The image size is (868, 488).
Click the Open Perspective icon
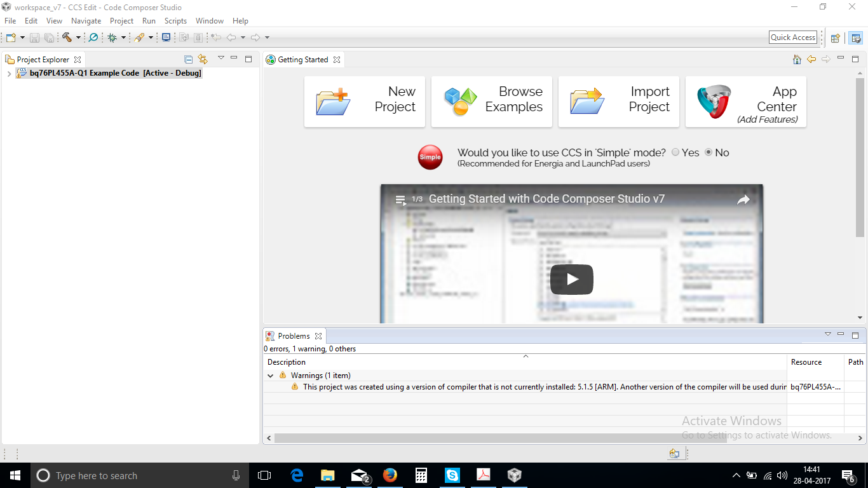836,37
